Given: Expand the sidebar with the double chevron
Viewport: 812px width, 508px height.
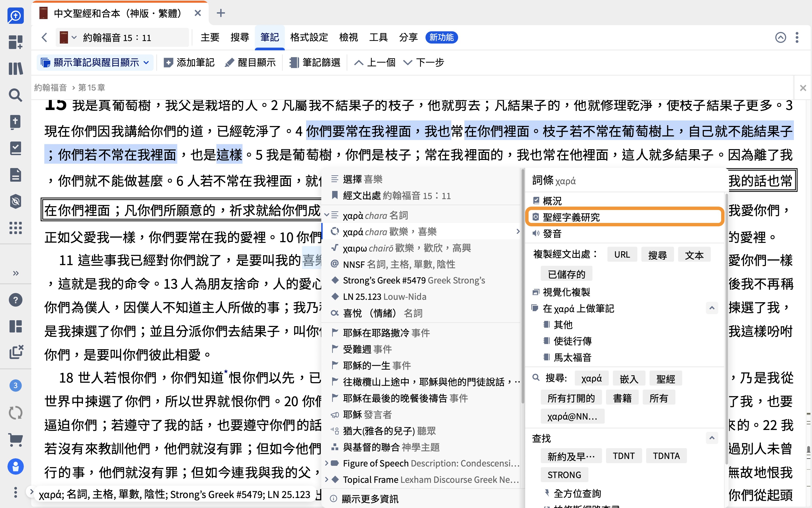Looking at the screenshot, I should [15, 273].
